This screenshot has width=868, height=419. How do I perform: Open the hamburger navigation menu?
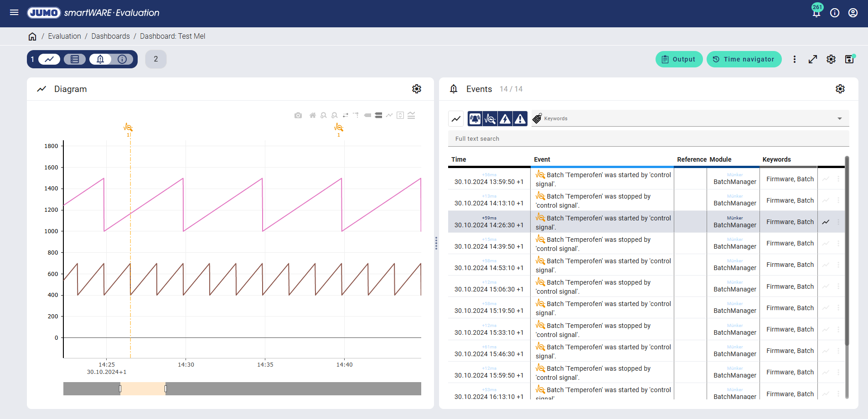(x=14, y=13)
